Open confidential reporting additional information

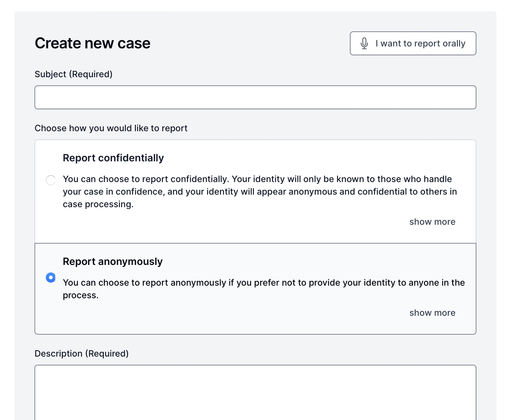(x=432, y=222)
